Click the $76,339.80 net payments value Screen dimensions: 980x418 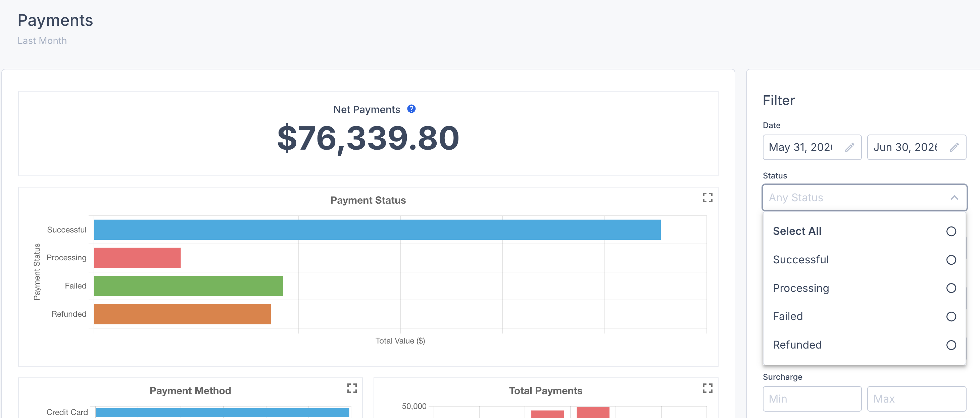coord(368,138)
